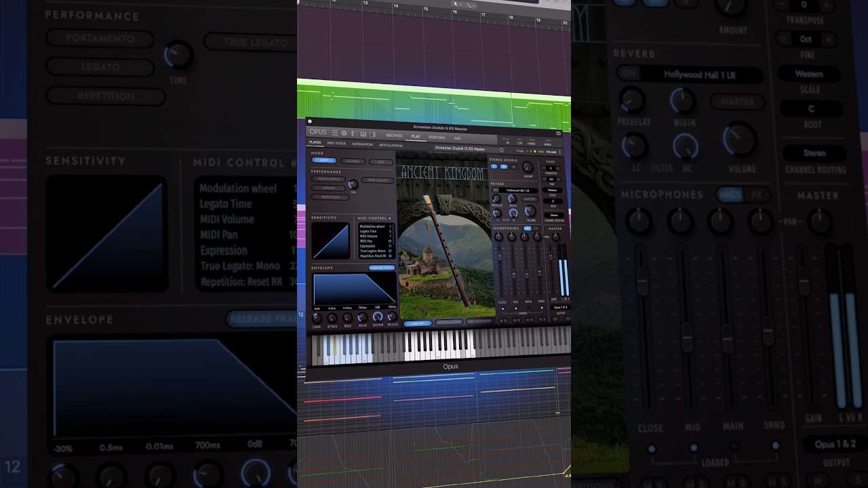Select the pencil tool in the DAW toolbar
868x488 pixels.
(x=469, y=5)
